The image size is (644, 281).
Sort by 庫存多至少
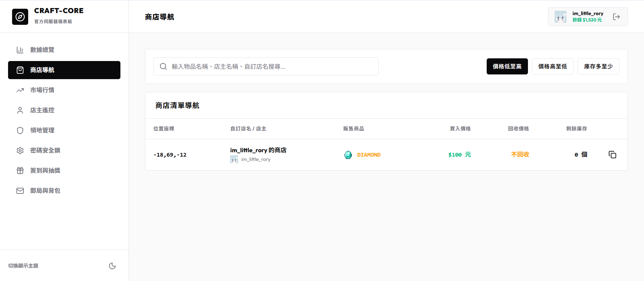(598, 66)
